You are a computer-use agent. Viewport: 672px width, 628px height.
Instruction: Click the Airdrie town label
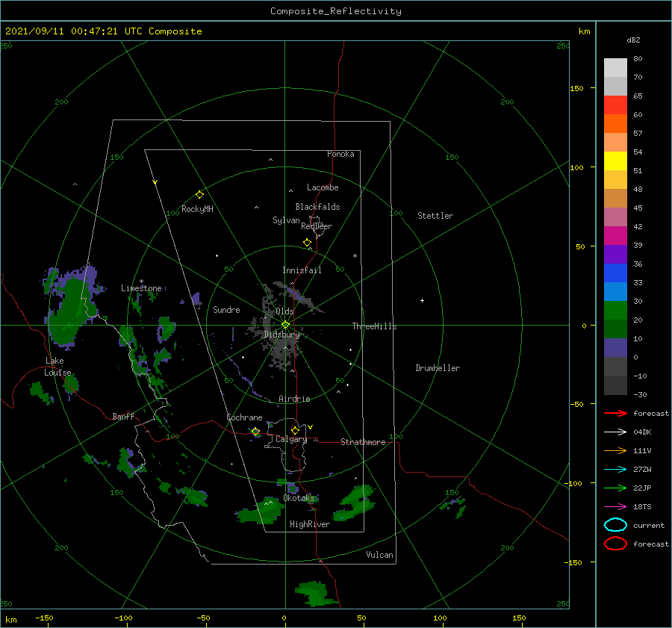coord(294,399)
